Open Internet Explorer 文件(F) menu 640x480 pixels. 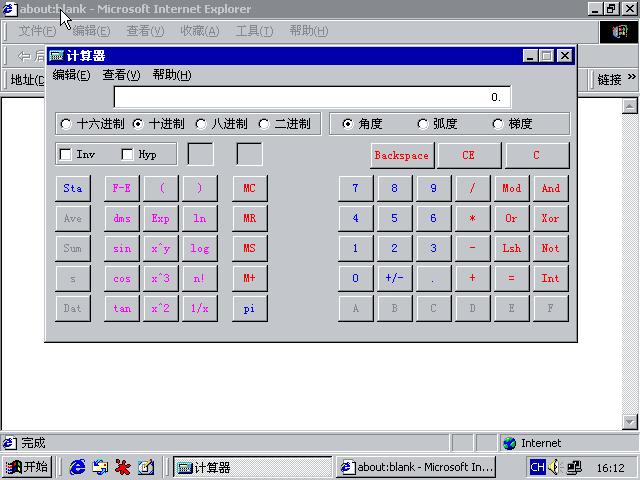coord(37,31)
